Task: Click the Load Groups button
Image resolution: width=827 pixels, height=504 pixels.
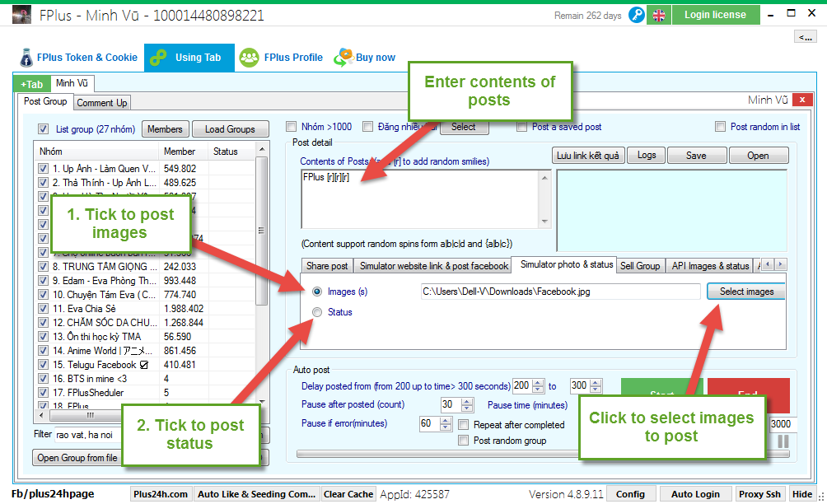Action: [230, 129]
